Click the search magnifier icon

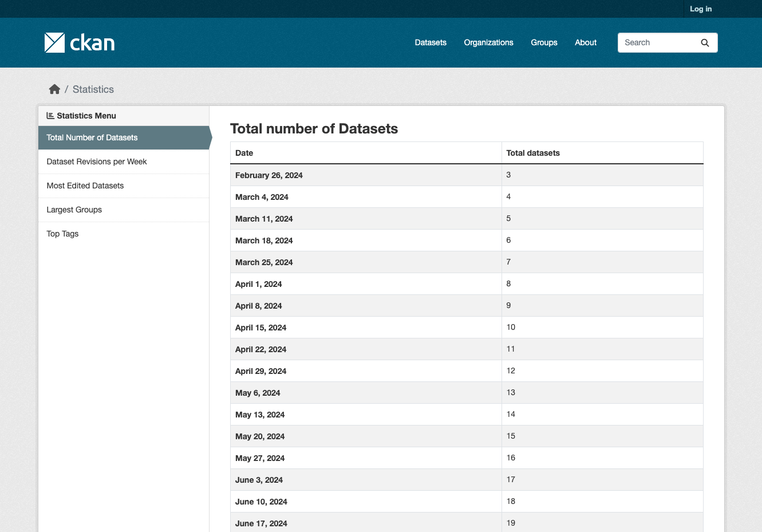pyautogui.click(x=705, y=42)
